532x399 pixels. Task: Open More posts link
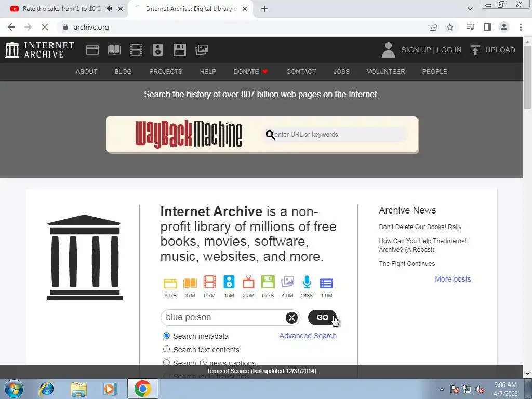[453, 279]
